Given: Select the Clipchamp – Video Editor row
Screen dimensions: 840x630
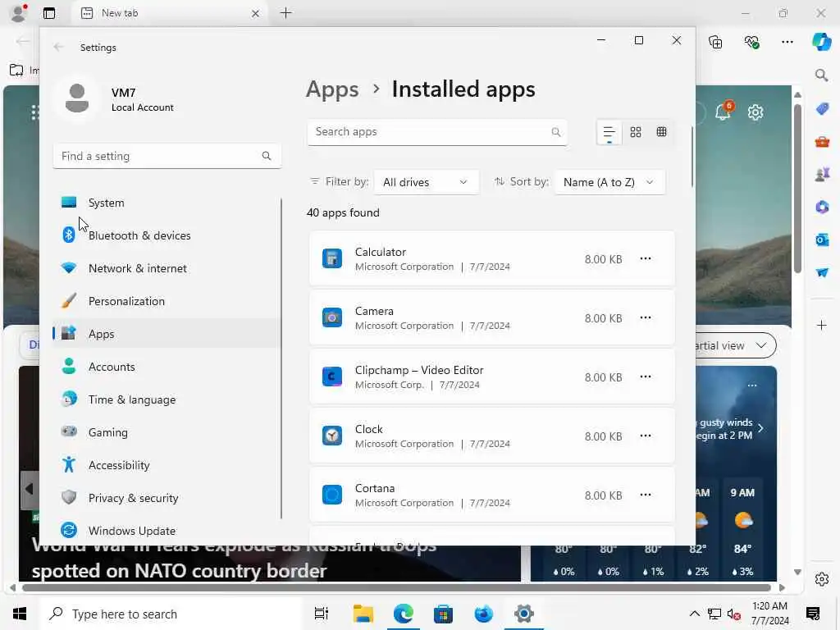Looking at the screenshot, I should click(492, 377).
